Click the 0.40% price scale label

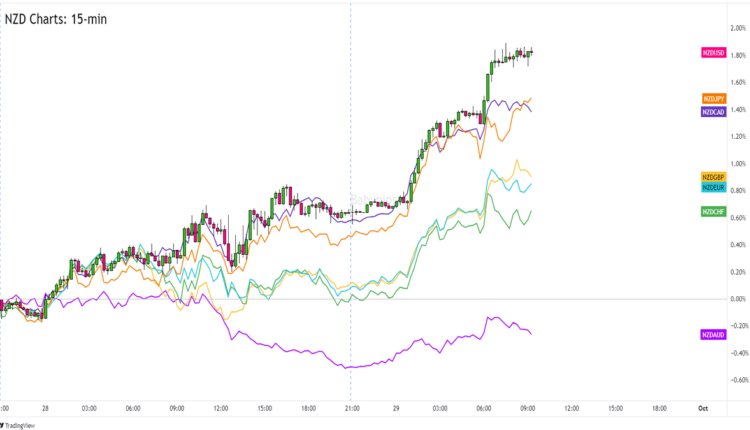738,245
